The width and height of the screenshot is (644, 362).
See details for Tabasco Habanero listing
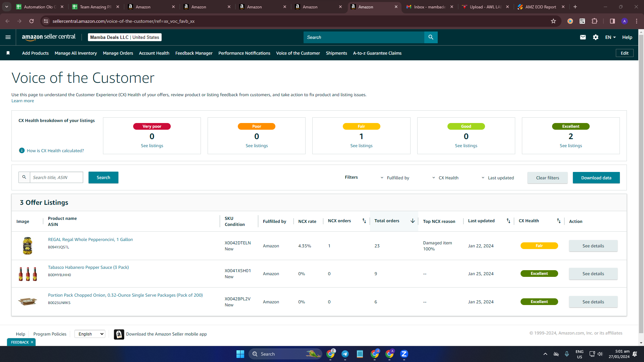pos(593,274)
